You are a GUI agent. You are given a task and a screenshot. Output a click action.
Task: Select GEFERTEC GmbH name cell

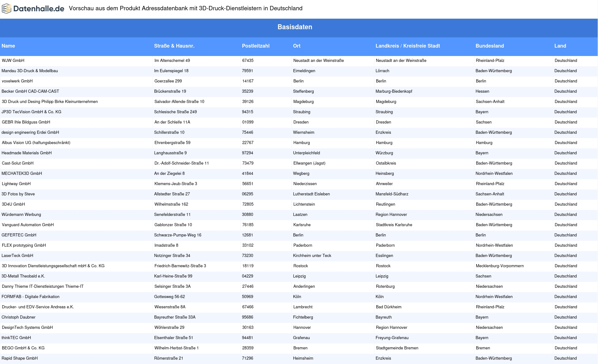coord(19,235)
